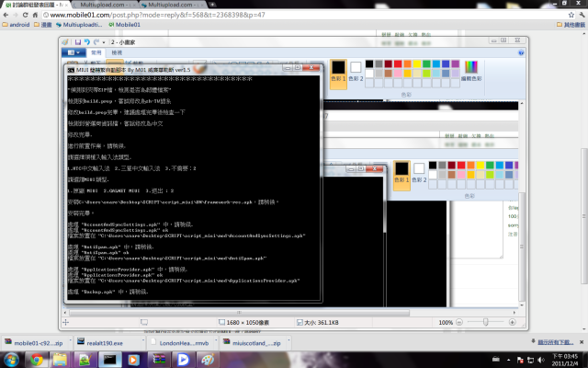The image size is (588, 368).
Task: Open the Windows Start orb
Action: click(x=11, y=360)
